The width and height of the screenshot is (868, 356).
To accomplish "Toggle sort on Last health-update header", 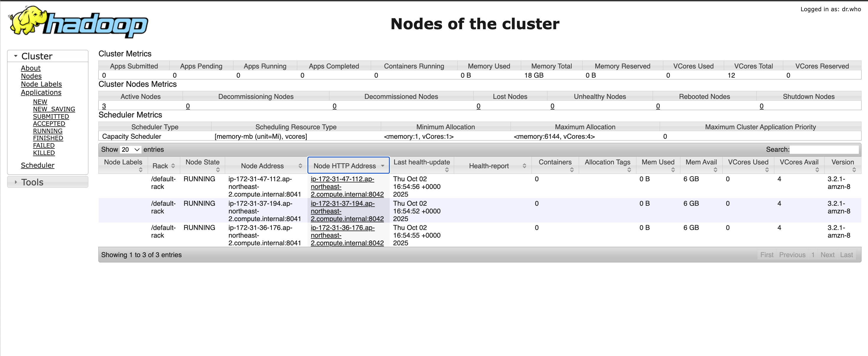I will 421,162.
